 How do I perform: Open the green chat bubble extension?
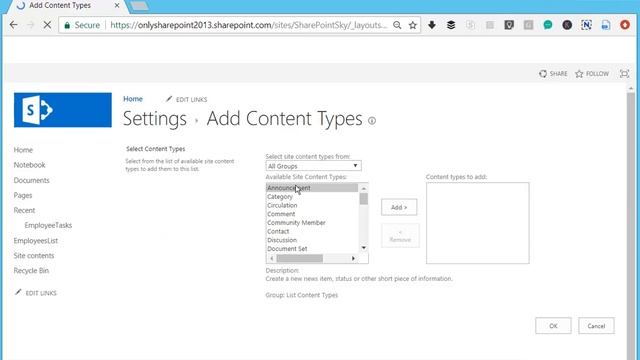pyautogui.click(x=548, y=25)
